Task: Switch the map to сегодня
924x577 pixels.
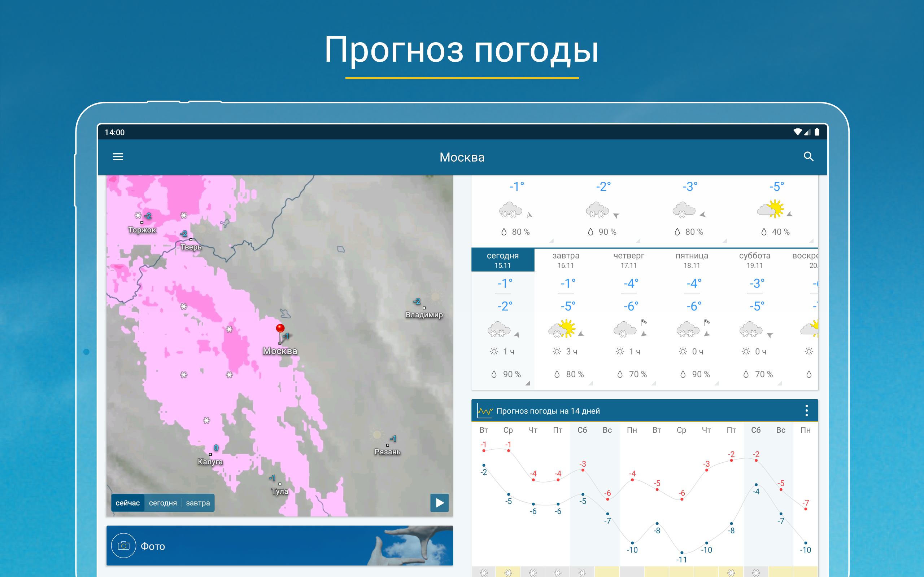Action: [163, 503]
